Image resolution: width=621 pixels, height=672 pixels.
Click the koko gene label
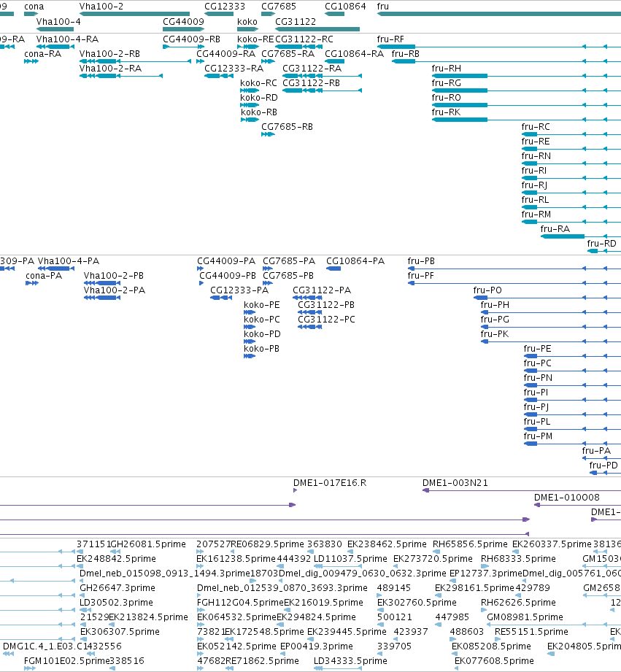pos(247,21)
